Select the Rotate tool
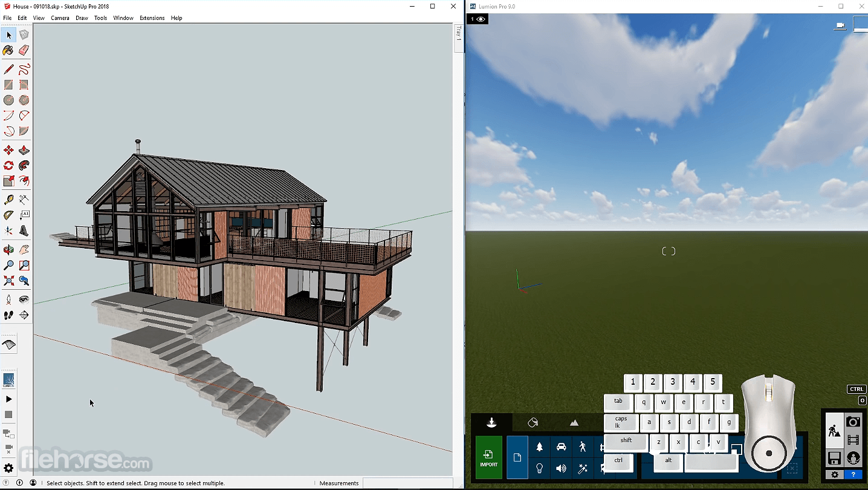This screenshot has width=868, height=490. pyautogui.click(x=8, y=165)
